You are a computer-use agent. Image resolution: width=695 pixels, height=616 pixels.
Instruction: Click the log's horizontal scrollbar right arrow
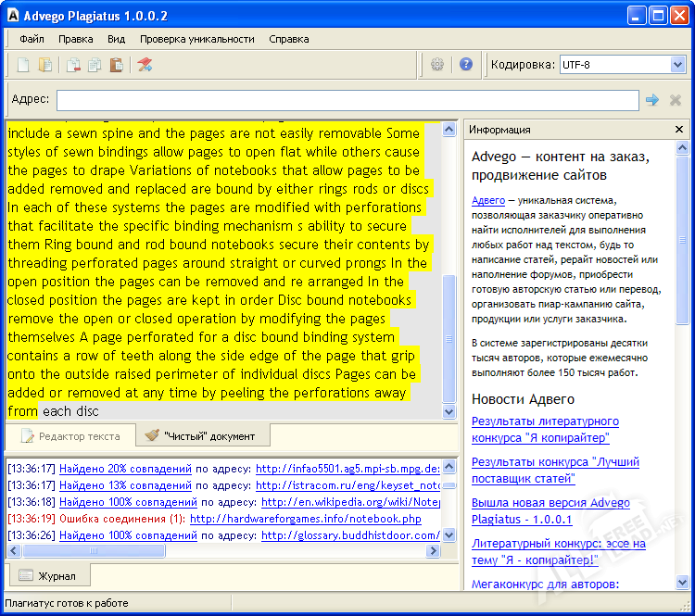[432, 551]
